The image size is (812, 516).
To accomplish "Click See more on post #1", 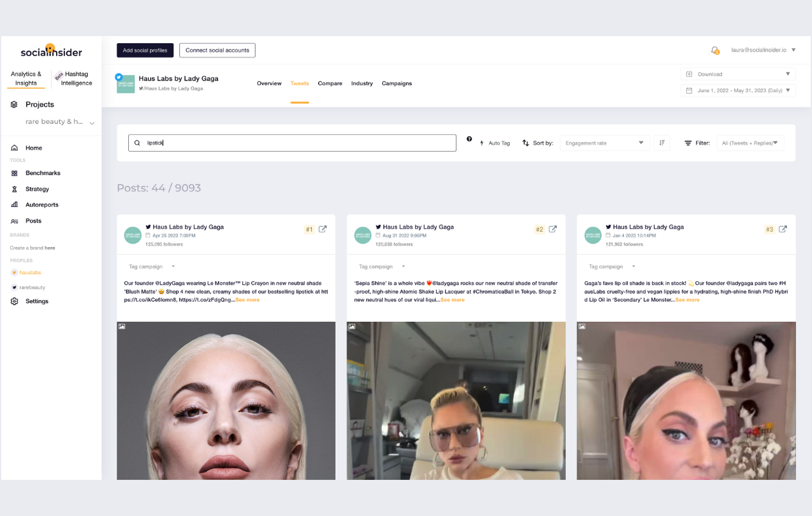I will 247,300.
